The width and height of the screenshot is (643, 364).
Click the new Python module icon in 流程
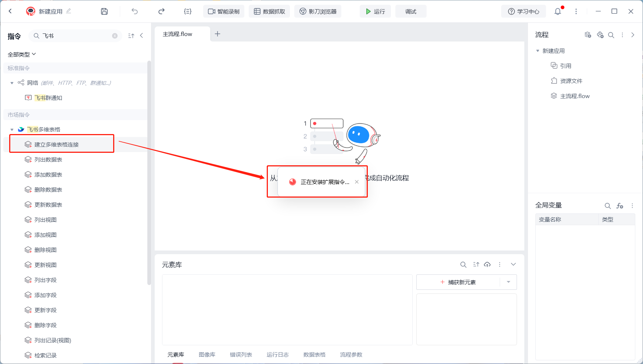600,35
